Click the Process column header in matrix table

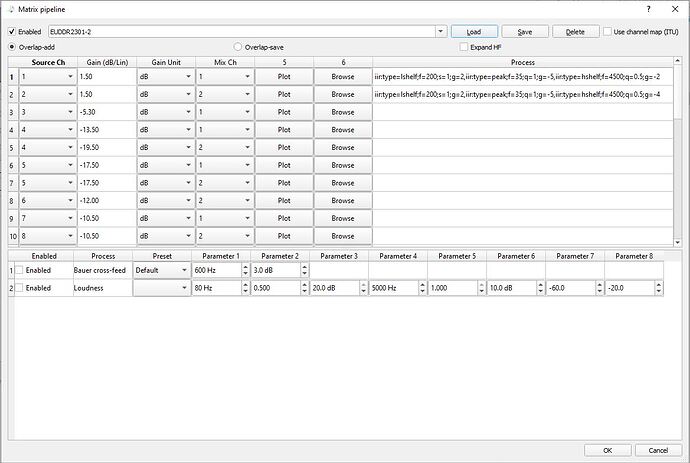click(x=523, y=62)
